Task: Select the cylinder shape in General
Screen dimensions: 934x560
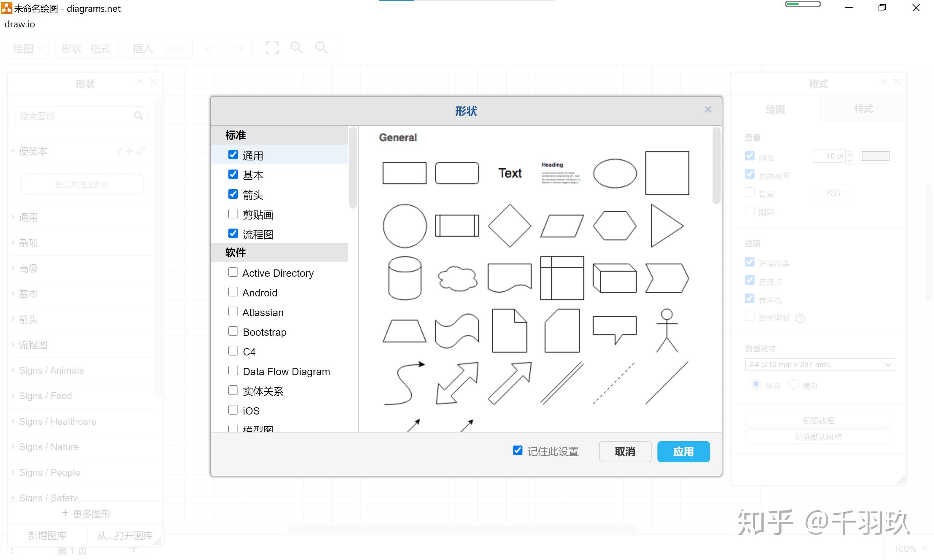Action: point(404,278)
